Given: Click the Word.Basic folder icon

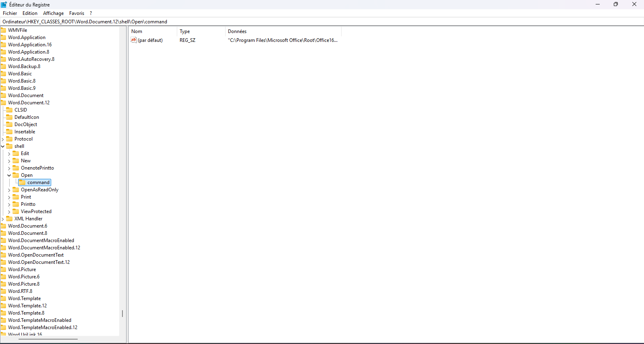Looking at the screenshot, I should tap(4, 73).
